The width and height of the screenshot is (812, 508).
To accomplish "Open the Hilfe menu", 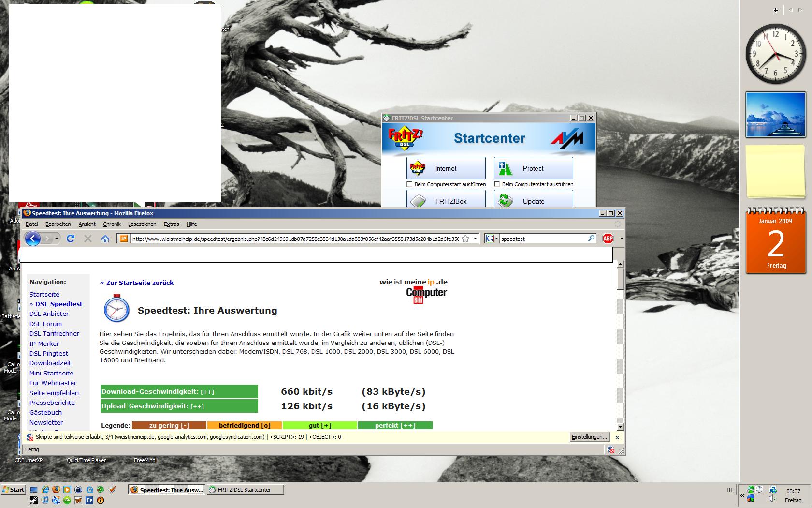I will pyautogui.click(x=192, y=224).
